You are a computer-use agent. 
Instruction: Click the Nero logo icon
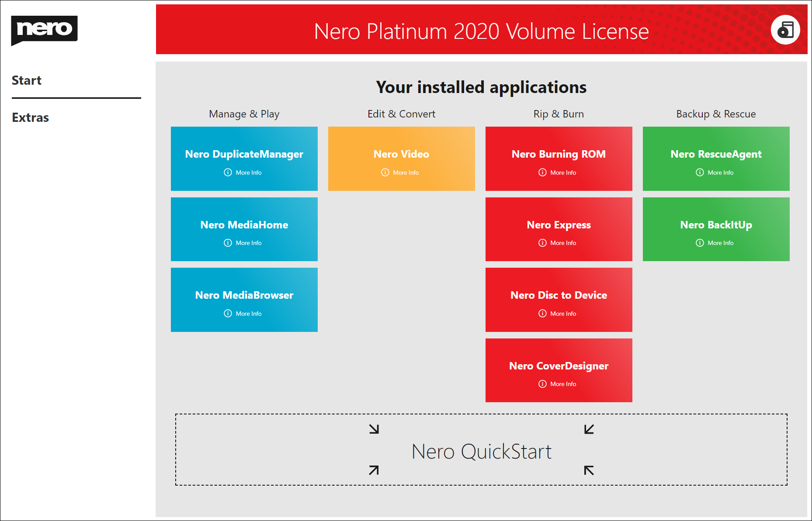[x=44, y=30]
